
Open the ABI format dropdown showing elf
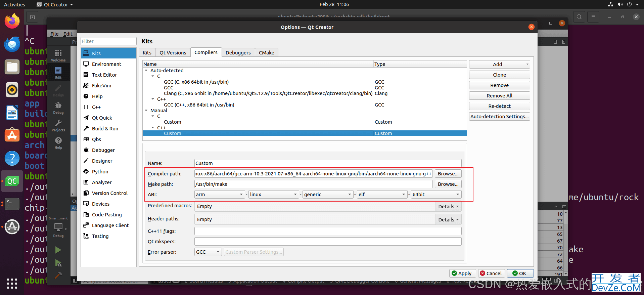point(382,195)
